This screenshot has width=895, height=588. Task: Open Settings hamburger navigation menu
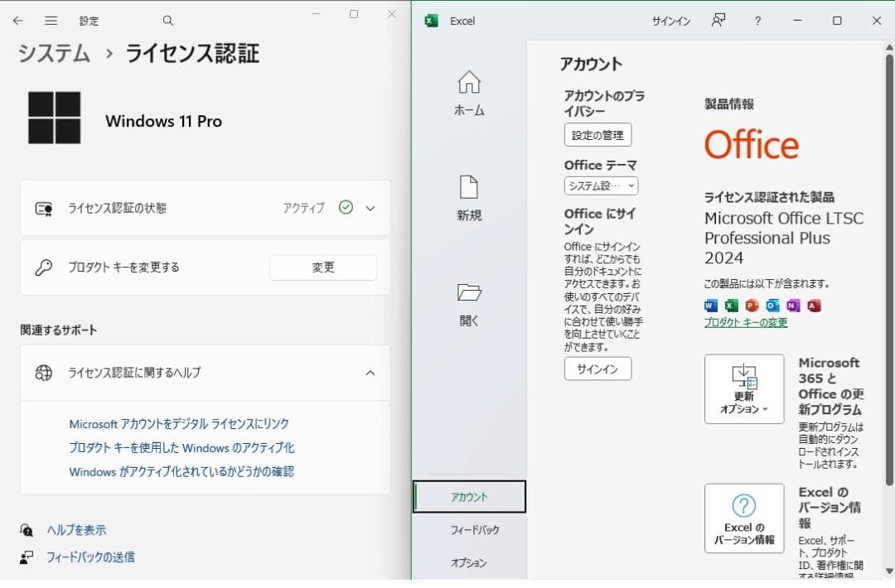coord(51,21)
